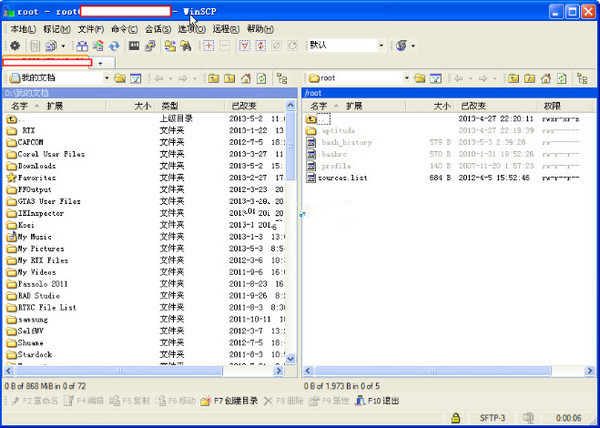Open the 命令(C) menu
This screenshot has width=600, height=428.
(x=124, y=29)
